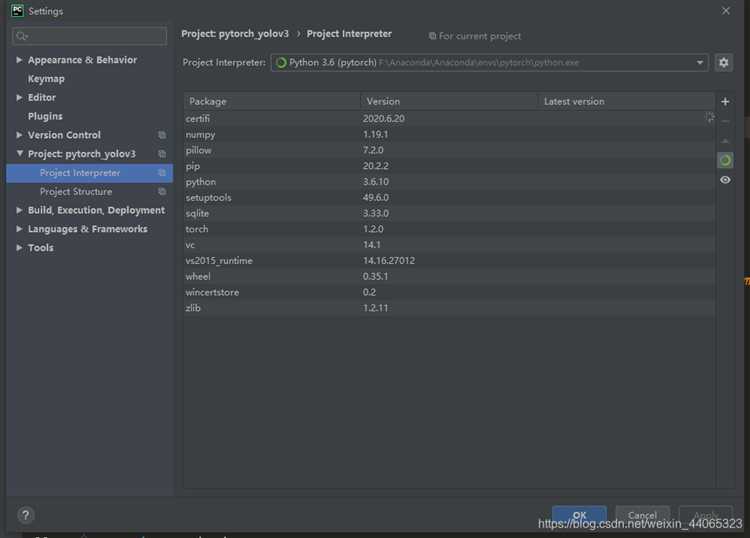Toggle the eye icon for early releases
This screenshot has height=538, width=750.
[725, 180]
